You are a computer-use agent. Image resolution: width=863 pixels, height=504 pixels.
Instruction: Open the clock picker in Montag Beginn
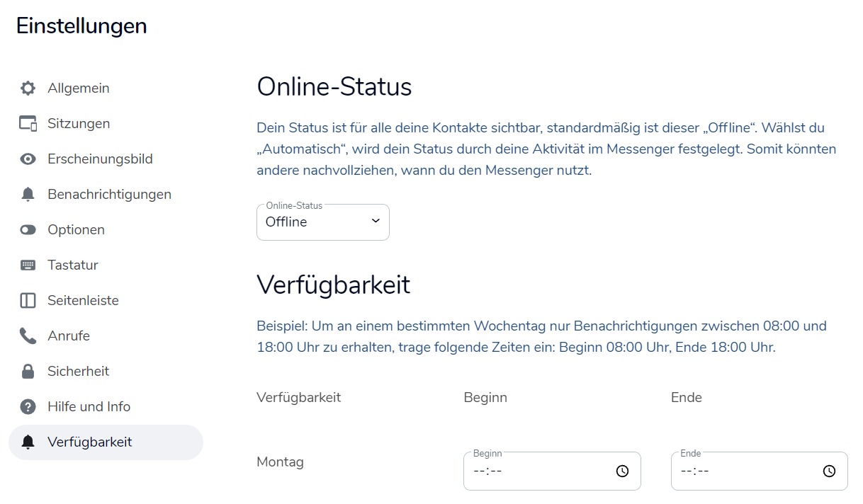click(x=622, y=471)
